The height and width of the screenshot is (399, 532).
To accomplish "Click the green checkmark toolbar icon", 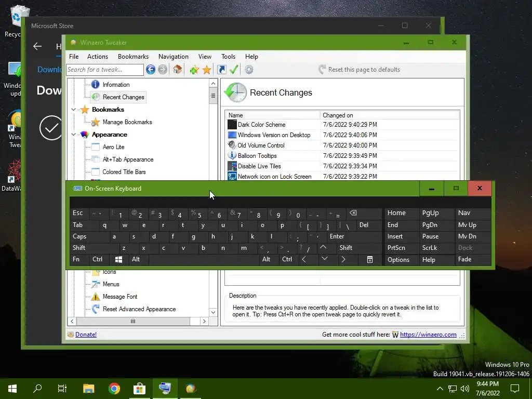I will coord(234,70).
